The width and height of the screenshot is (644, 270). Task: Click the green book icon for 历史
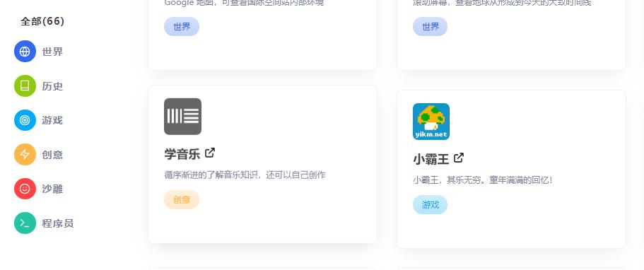25,86
